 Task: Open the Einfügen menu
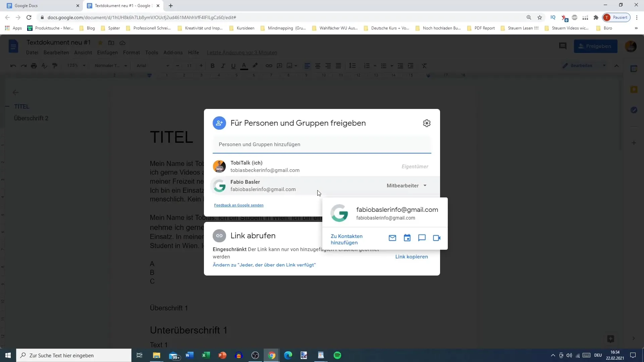tap(107, 52)
